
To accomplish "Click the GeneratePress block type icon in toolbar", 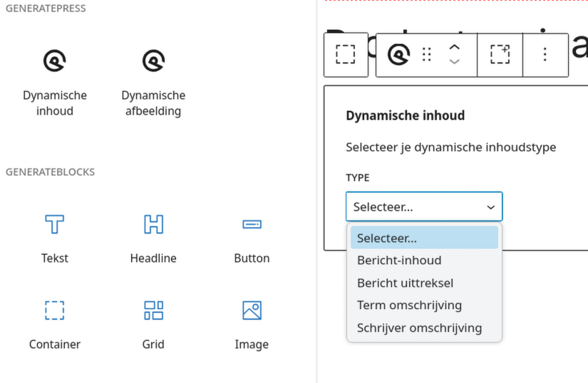I will click(398, 55).
